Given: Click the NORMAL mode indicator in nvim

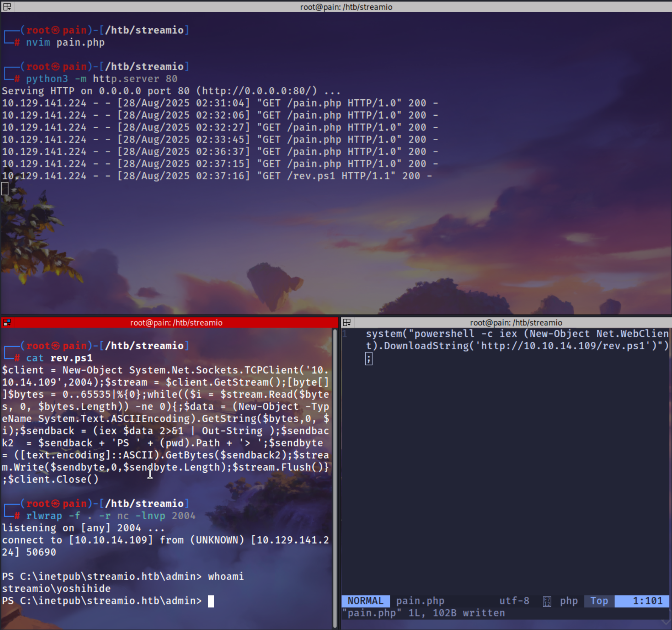Looking at the screenshot, I should tap(365, 601).
